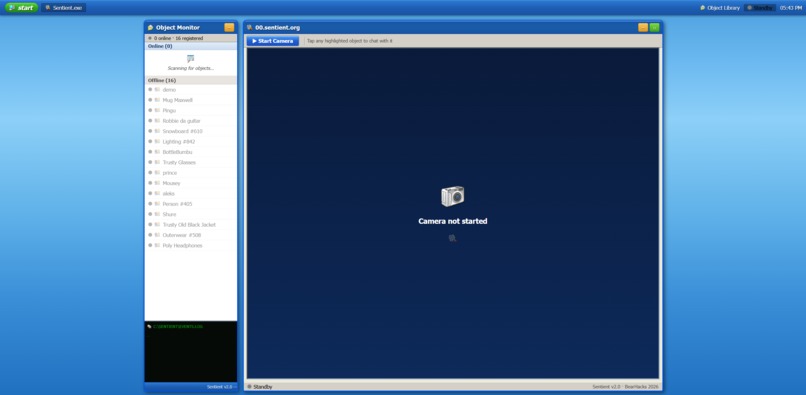Select Sentient.exe in the taskbar
This screenshot has width=806, height=395.
[64, 8]
